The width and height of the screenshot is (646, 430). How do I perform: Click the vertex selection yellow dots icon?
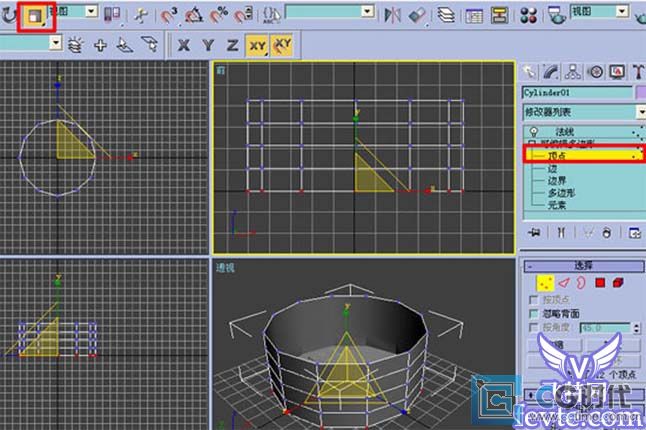(545, 283)
